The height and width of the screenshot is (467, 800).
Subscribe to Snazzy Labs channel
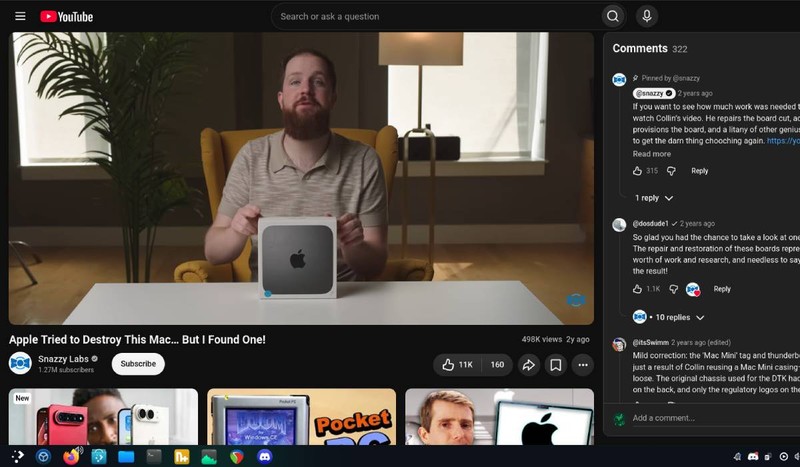pyautogui.click(x=138, y=364)
